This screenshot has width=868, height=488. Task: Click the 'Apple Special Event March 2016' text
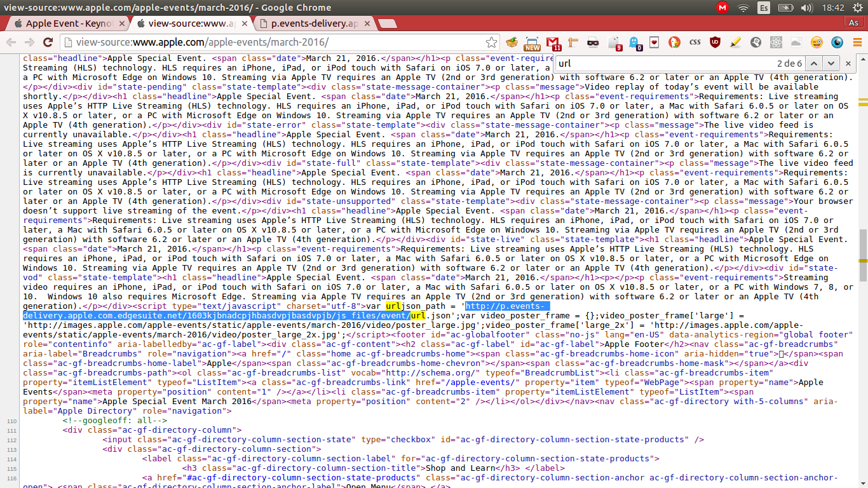coord(177,401)
